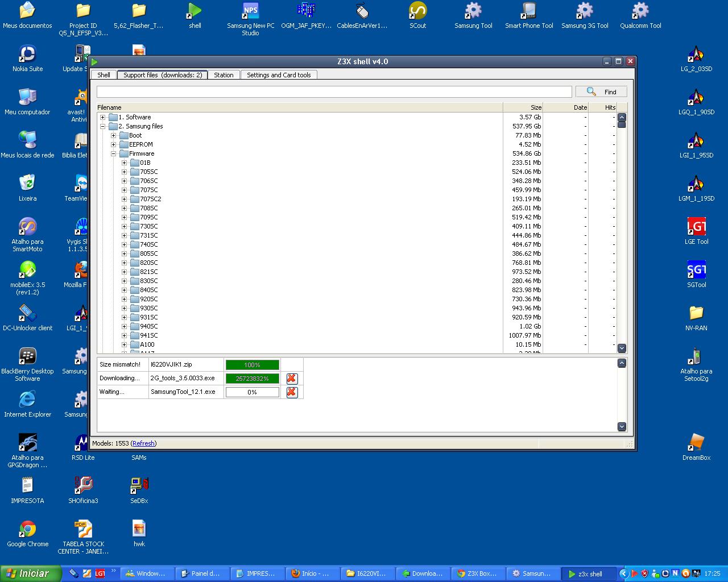
Task: Open the DreamBox desktop icon
Action: (696, 447)
